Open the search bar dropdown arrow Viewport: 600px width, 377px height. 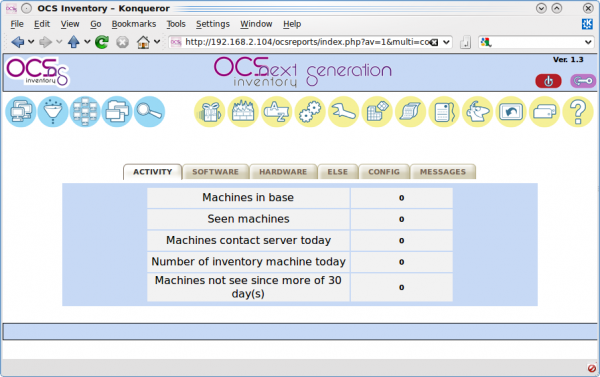tap(588, 42)
